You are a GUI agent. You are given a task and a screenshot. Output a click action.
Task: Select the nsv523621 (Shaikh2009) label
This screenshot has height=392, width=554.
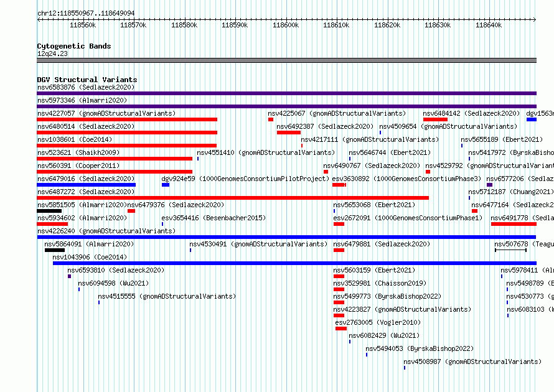click(78, 152)
